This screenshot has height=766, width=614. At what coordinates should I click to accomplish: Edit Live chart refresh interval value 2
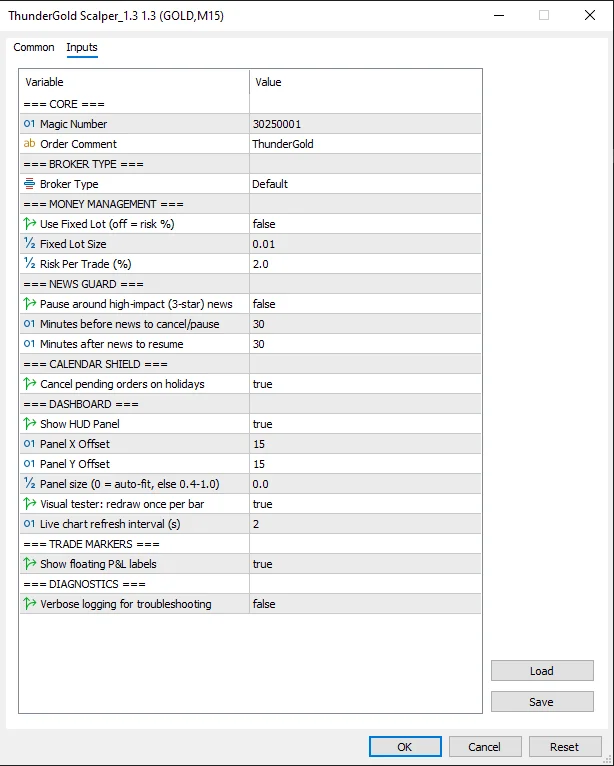pyautogui.click(x=365, y=524)
